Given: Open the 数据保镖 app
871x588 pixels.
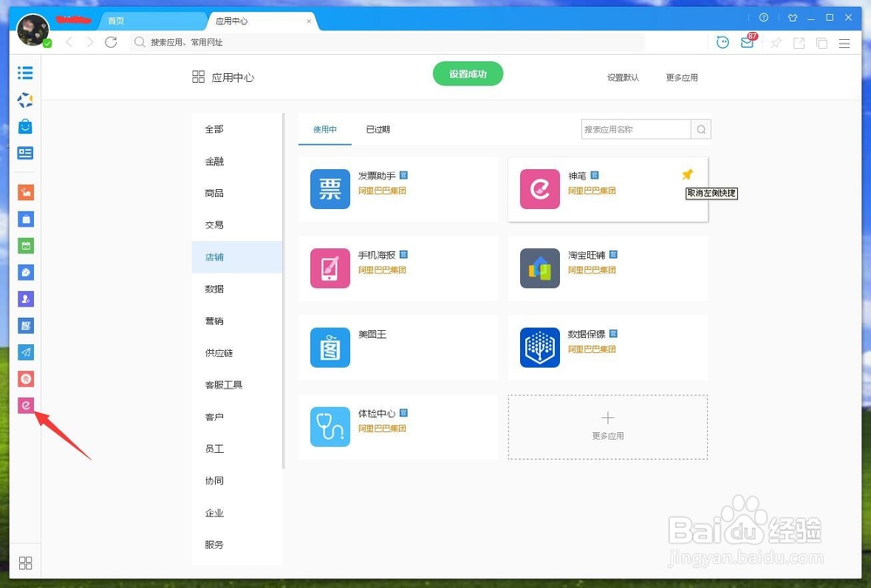Looking at the screenshot, I should (608, 348).
